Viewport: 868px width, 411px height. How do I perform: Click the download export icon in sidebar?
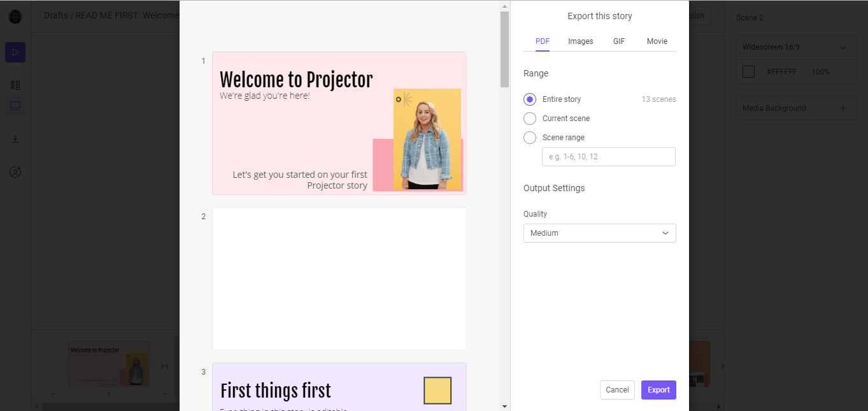15,139
